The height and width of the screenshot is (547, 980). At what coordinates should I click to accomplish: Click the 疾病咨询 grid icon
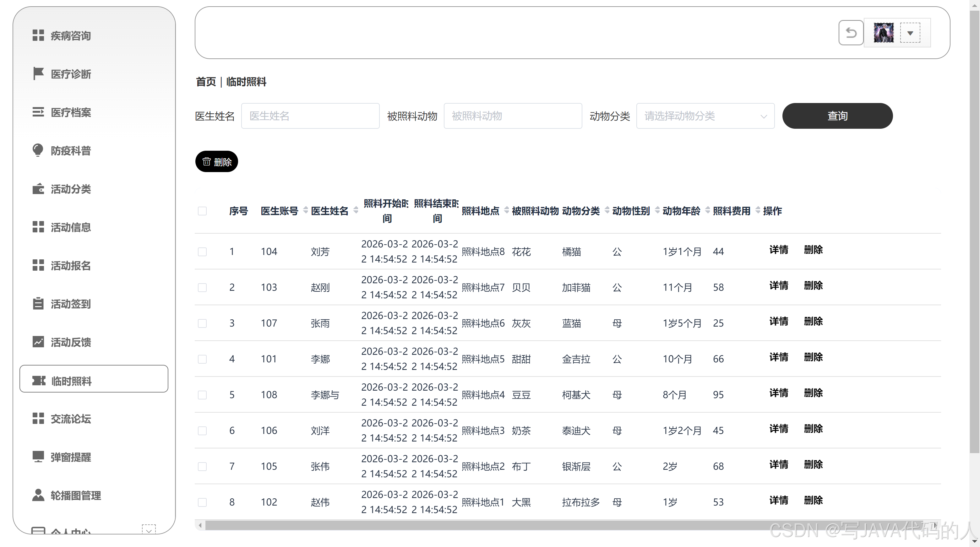click(38, 35)
